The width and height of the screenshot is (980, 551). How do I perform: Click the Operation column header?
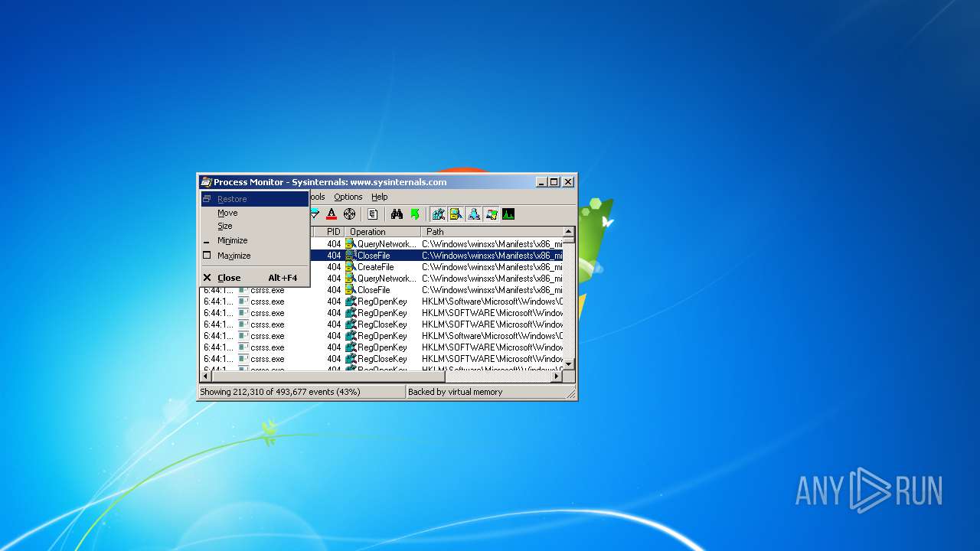coord(382,232)
